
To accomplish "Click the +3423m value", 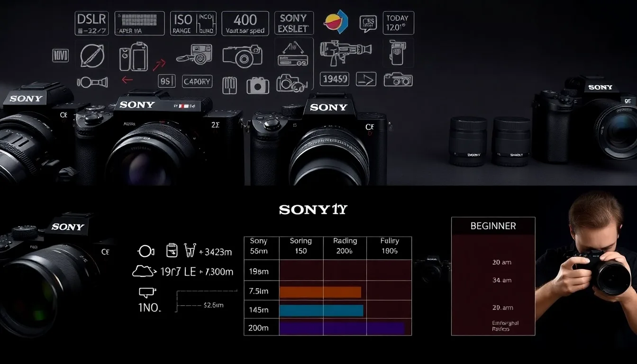I will 216,252.
